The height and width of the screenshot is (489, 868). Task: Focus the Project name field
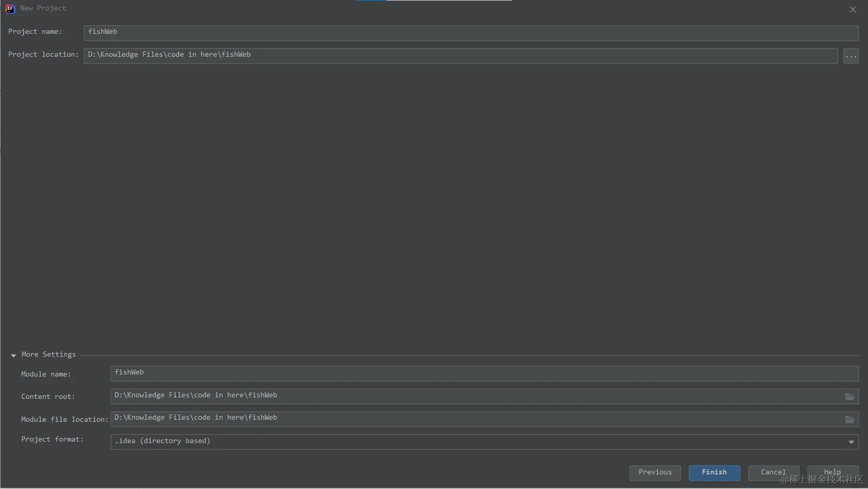click(471, 33)
